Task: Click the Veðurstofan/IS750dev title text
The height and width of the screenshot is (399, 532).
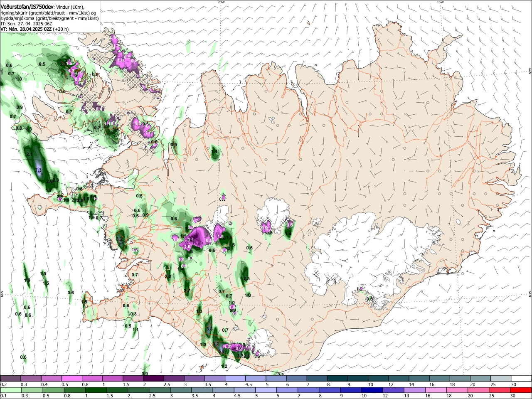Action: click(27, 7)
